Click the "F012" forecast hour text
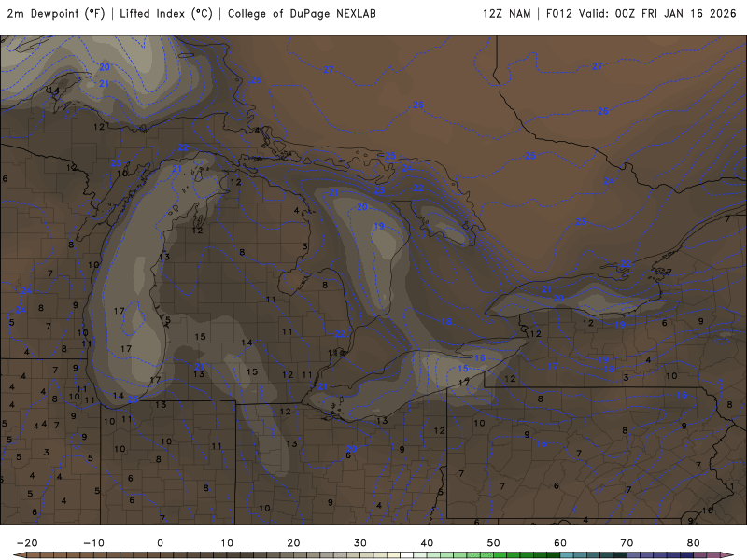Image resolution: width=747 pixels, height=560 pixels. point(558,13)
